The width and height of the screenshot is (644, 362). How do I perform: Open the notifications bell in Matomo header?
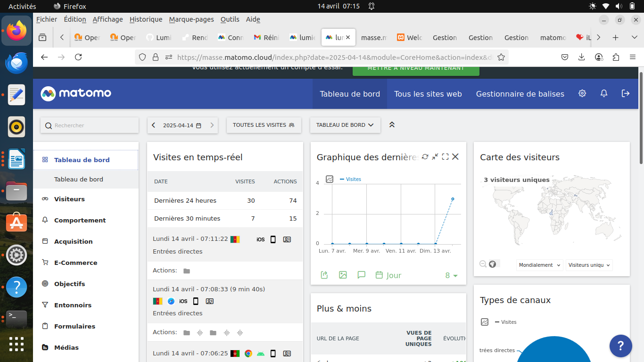coord(604,93)
